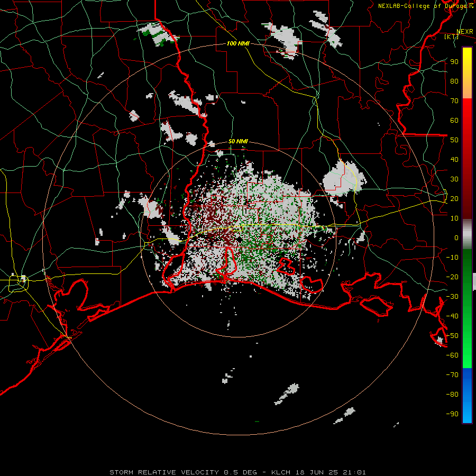This screenshot has height=476, width=476.
Task: Click the 90 value on the velocity scale
Action: point(454,62)
